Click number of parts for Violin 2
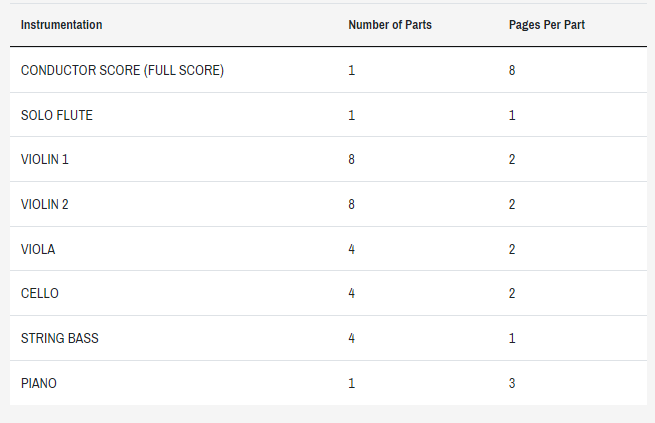The width and height of the screenshot is (655, 423). click(351, 205)
